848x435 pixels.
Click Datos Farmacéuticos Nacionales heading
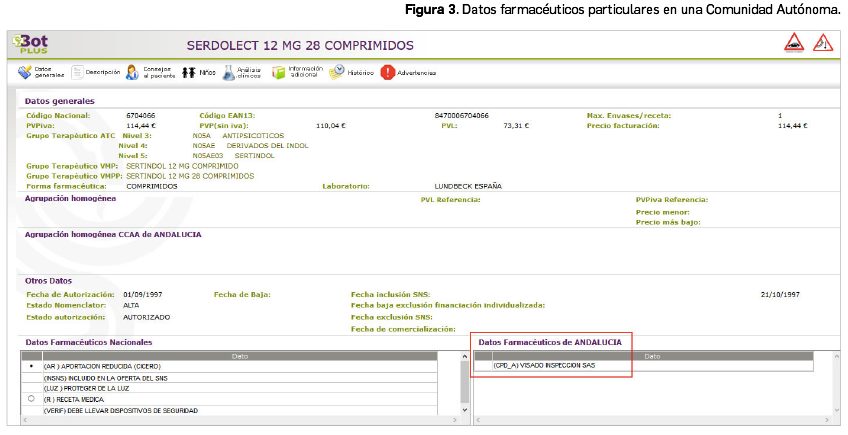pyautogui.click(x=89, y=342)
